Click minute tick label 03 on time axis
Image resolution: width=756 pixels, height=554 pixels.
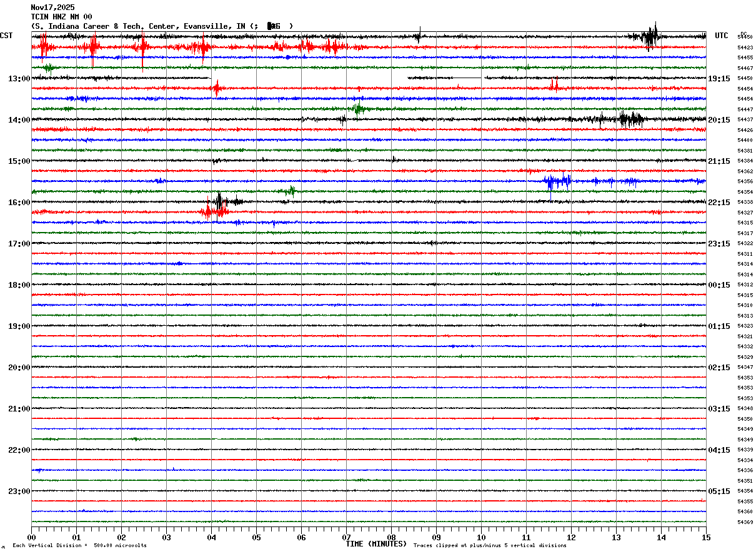tap(166, 537)
